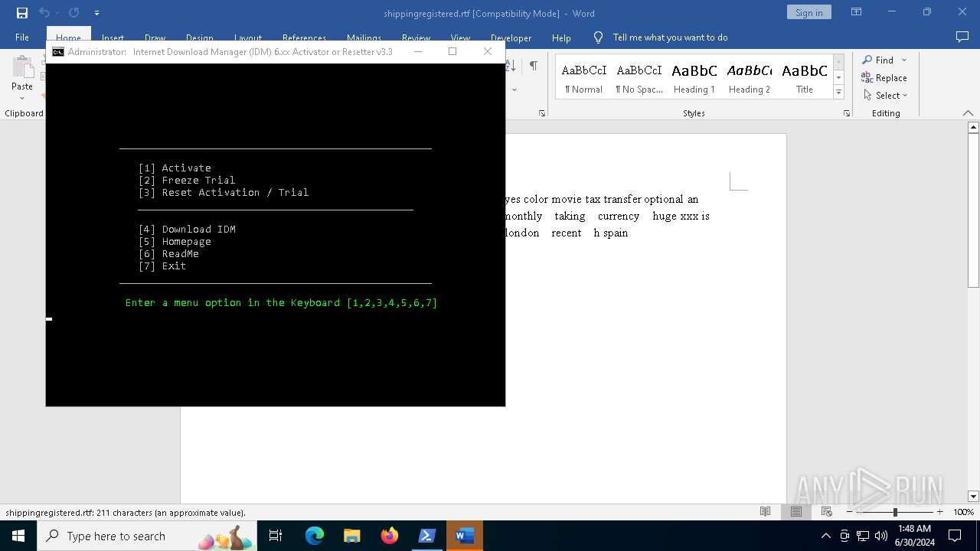Image resolution: width=980 pixels, height=551 pixels.
Task: Show the next row of the Styles gallery
Action: click(x=838, y=77)
